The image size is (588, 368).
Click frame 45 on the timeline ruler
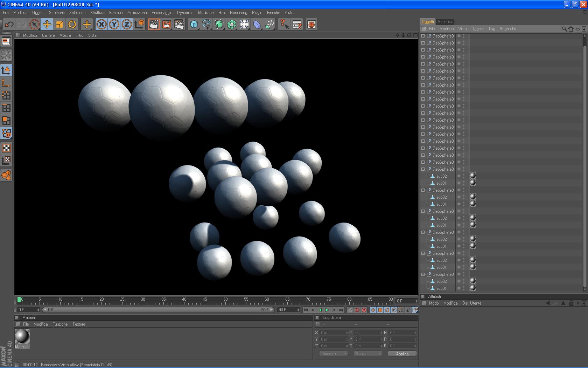tap(205, 300)
